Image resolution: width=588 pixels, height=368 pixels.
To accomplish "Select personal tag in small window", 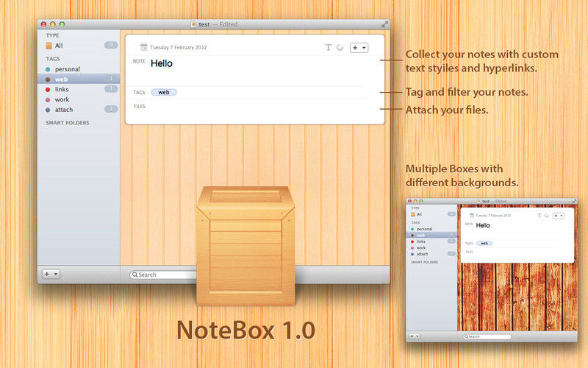I will (x=431, y=229).
